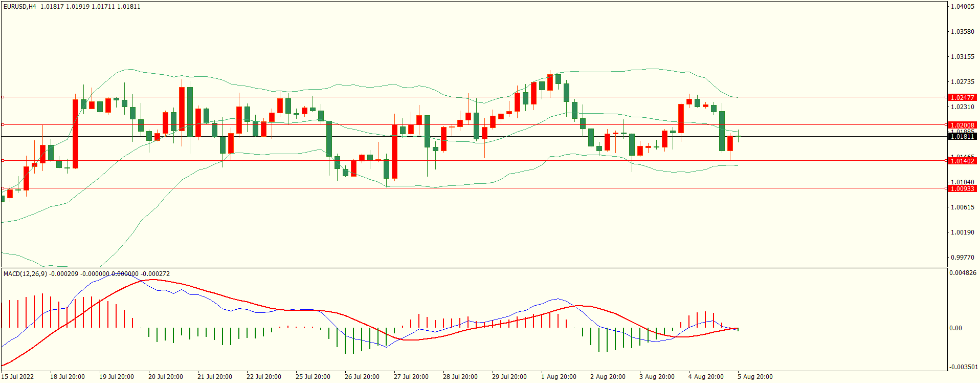This screenshot has width=980, height=383.
Task: Click the 26 Jul 20:00 time label
Action: 362,377
